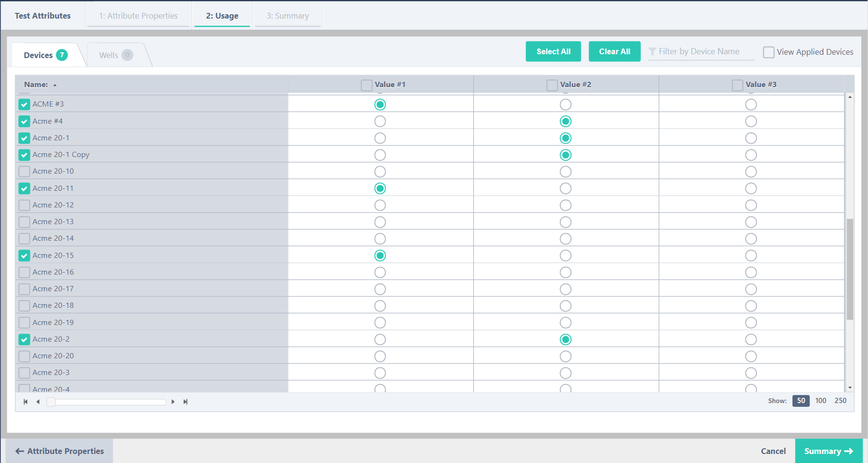This screenshot has width=868, height=463.
Task: Select Value #1 radio for Acme 20-1
Action: [x=380, y=138]
